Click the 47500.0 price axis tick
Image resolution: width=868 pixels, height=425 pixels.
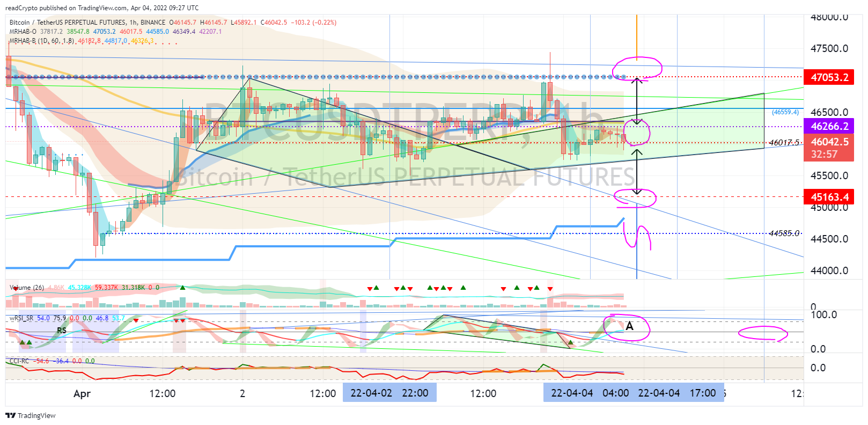point(829,48)
